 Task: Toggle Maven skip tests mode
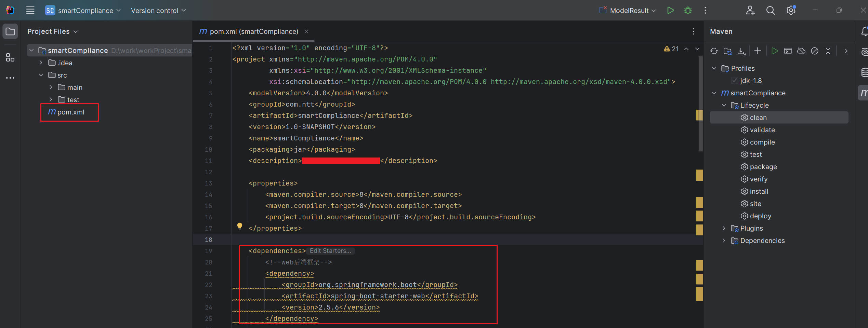[x=815, y=51]
